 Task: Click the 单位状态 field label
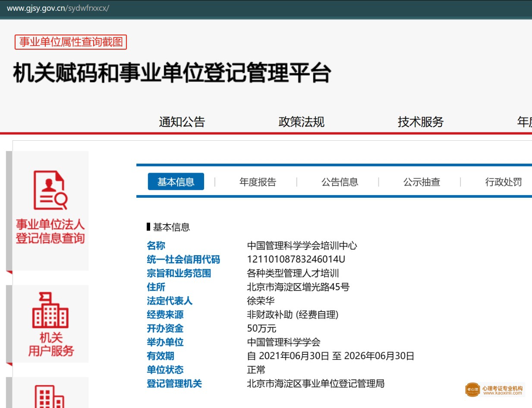pyautogui.click(x=165, y=370)
